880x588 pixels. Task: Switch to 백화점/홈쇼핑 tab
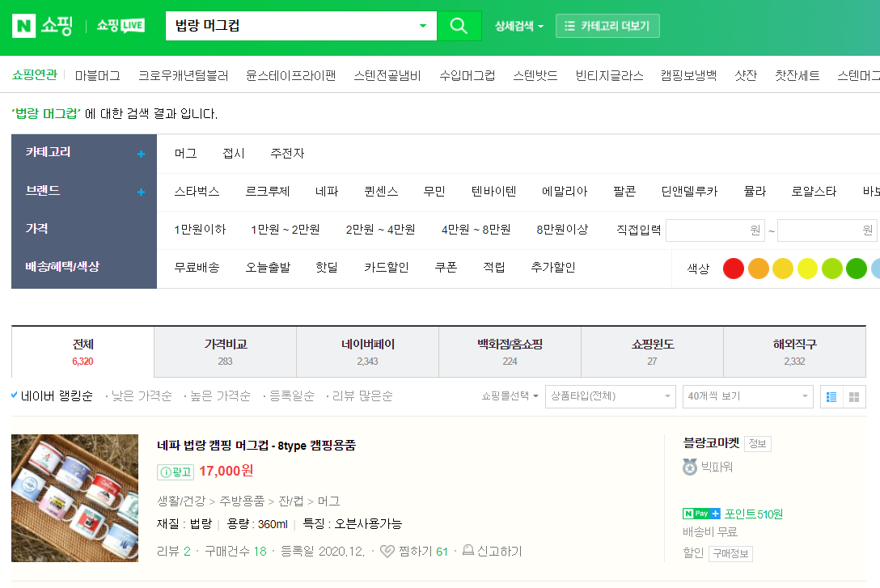point(510,352)
